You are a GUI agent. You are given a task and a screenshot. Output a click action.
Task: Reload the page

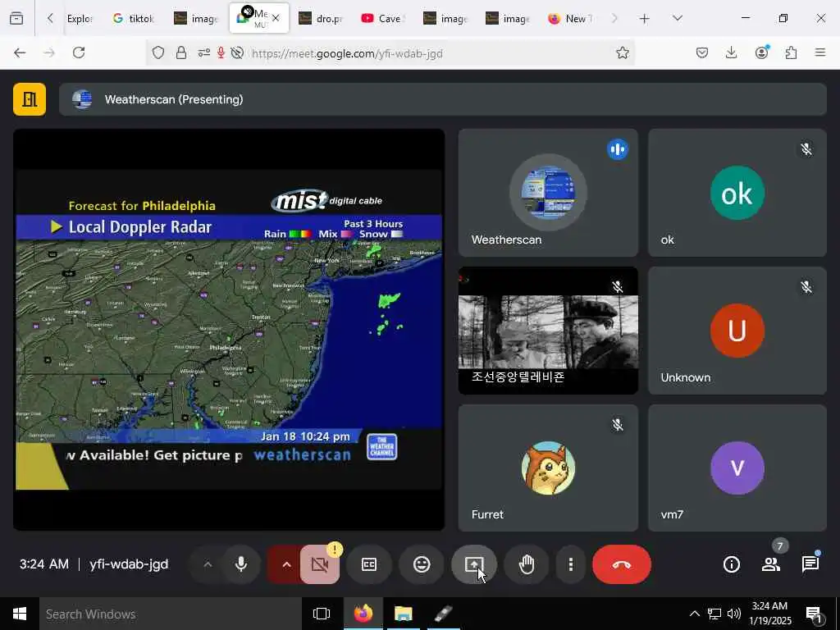(x=79, y=52)
